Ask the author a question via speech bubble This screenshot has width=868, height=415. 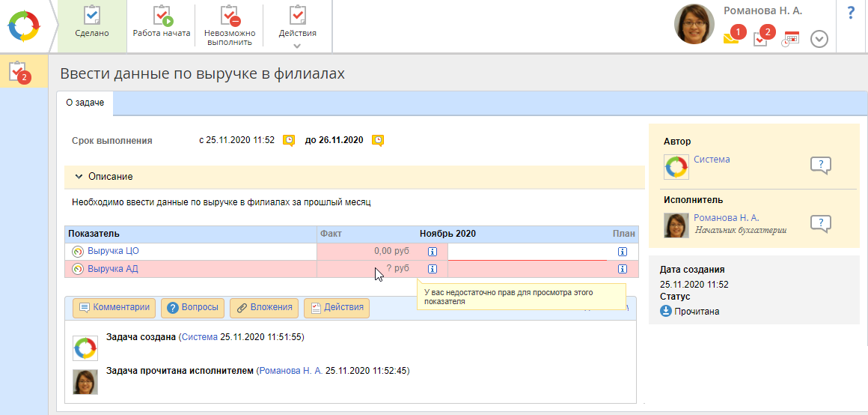click(x=821, y=166)
